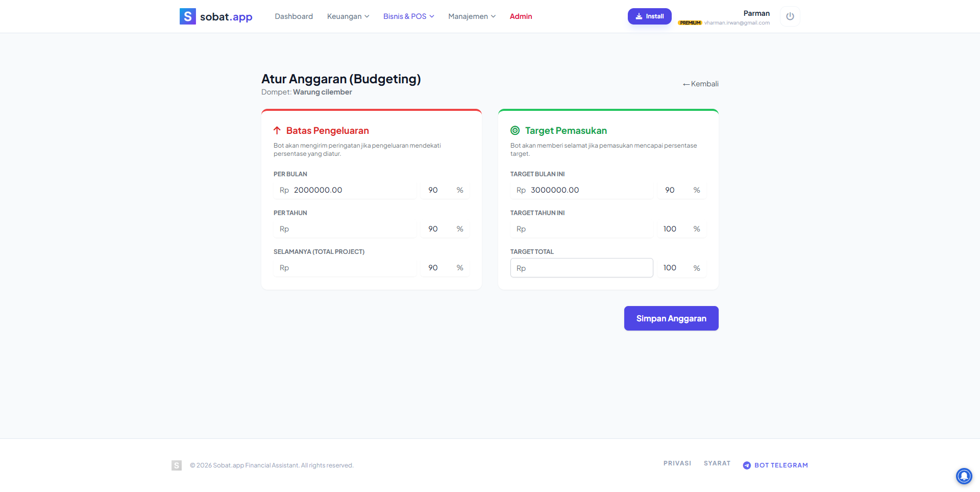Open the Keuangan dropdown menu
The width and height of the screenshot is (980, 492).
click(348, 16)
